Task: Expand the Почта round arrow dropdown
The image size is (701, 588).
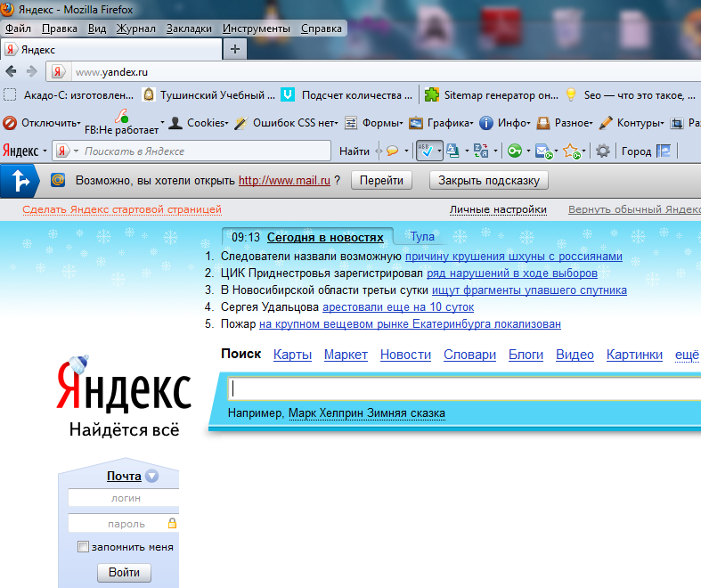Action: [152, 477]
